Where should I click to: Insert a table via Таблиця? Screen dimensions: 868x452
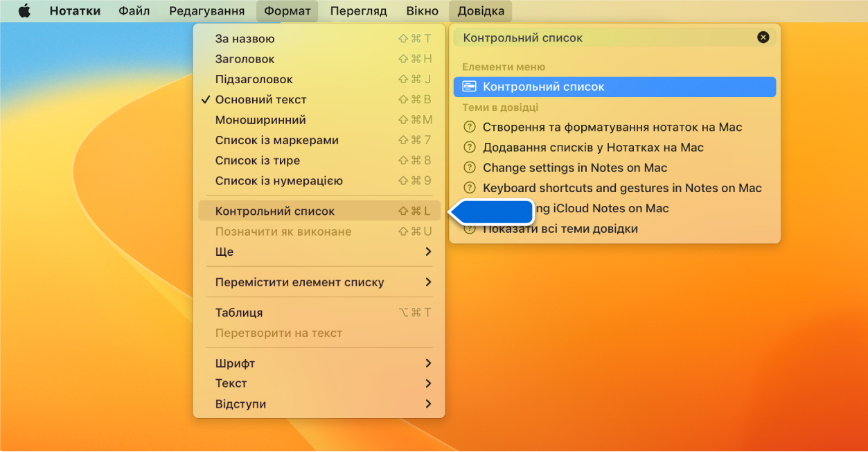pos(319,313)
